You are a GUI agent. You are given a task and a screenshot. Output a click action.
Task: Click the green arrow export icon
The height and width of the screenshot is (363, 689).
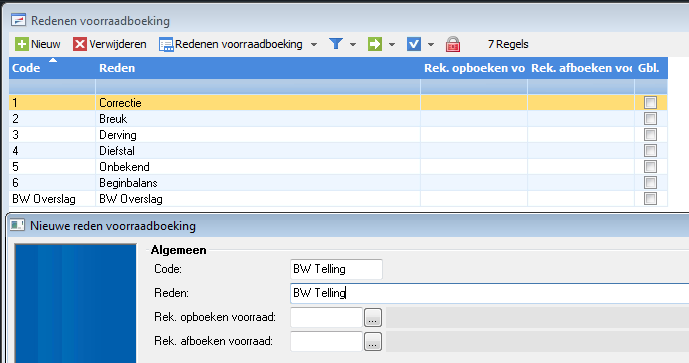coord(375,44)
